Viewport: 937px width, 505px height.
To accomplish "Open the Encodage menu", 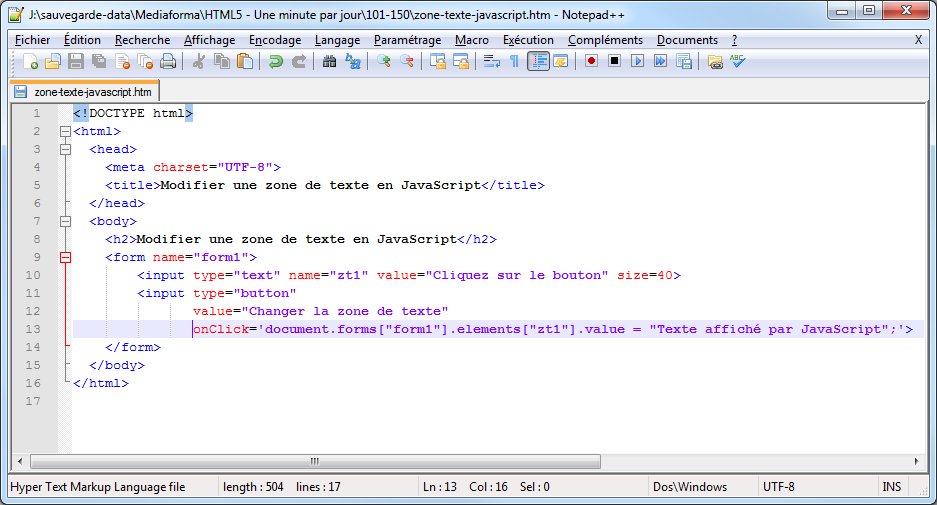I will click(x=275, y=40).
